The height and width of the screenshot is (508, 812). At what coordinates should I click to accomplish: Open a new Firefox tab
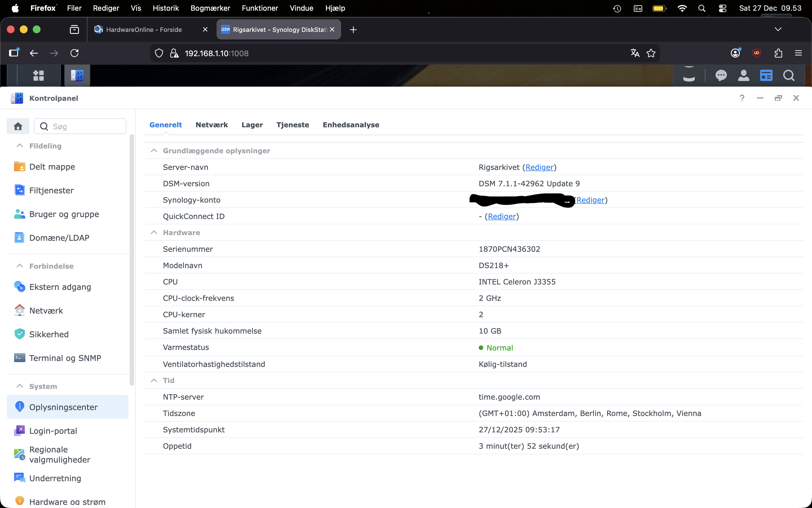353,30
